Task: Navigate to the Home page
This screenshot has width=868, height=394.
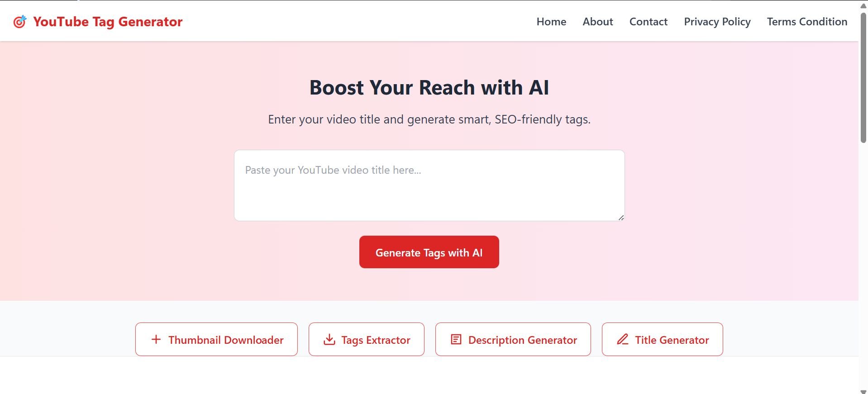Action: pos(551,22)
